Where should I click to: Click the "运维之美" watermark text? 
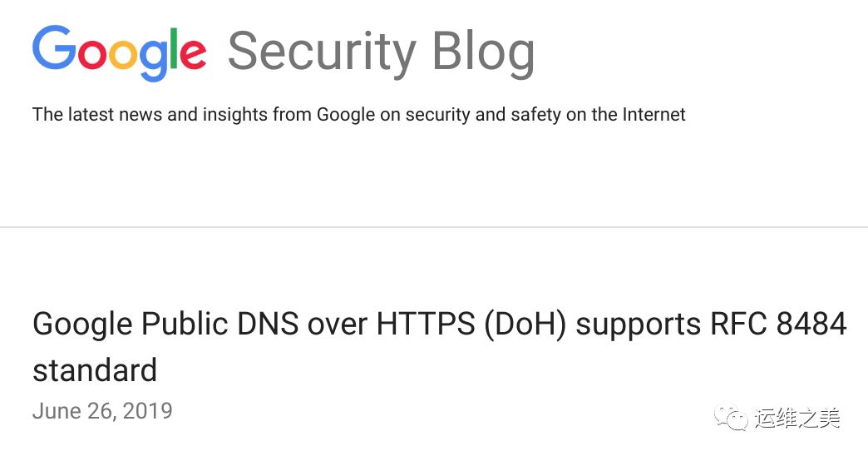point(797,418)
